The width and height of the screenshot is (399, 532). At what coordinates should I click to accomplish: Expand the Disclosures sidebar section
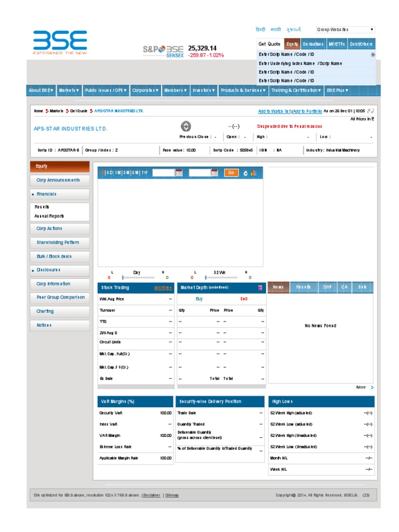(x=60, y=270)
